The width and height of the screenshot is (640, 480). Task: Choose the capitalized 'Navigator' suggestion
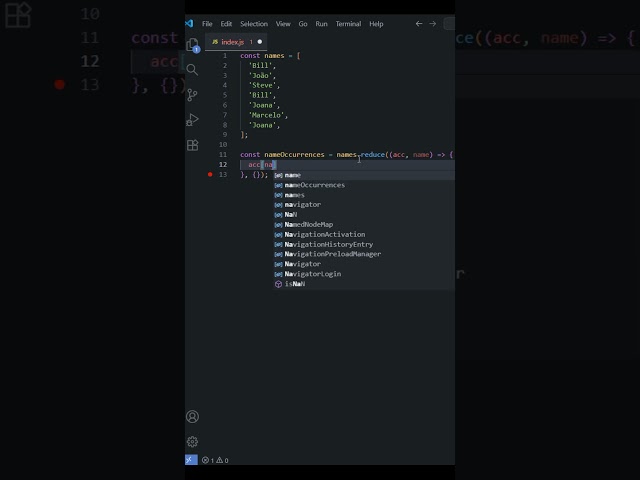point(364,264)
